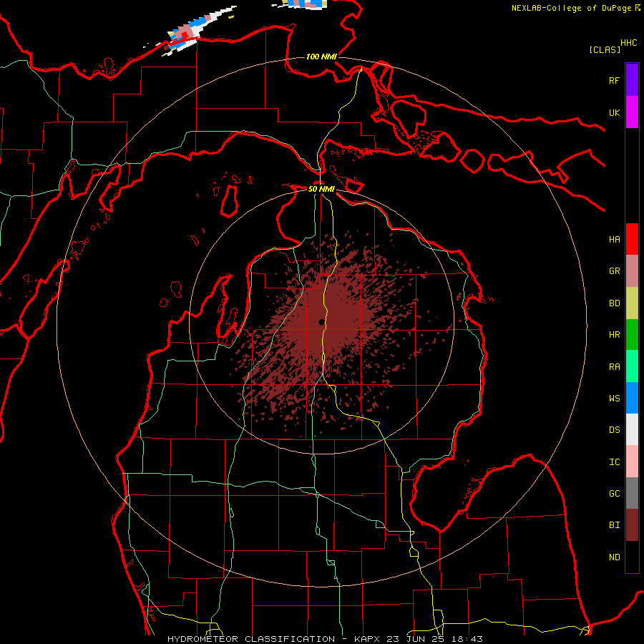Select the BD yellow legend swatch
644x644 pixels.
[632, 303]
